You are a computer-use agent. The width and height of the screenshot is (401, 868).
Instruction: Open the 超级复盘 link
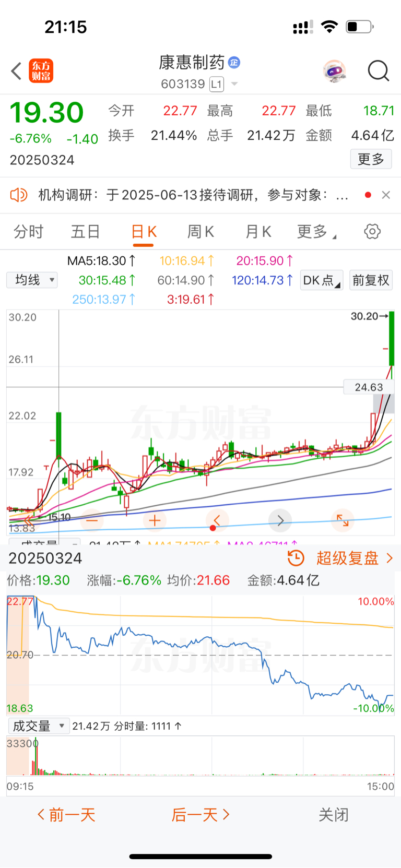(347, 558)
